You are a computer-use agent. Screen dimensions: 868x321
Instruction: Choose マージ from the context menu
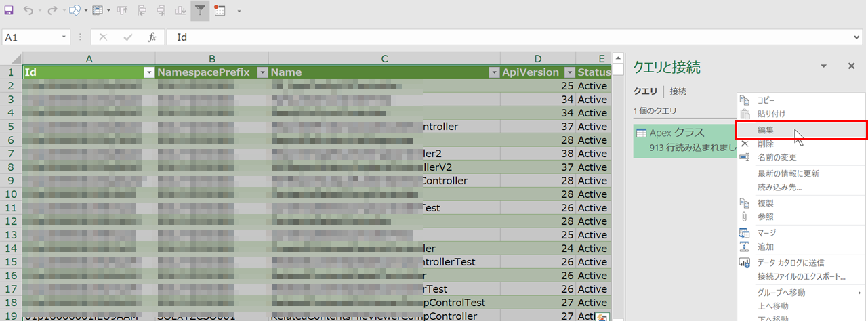(801, 233)
